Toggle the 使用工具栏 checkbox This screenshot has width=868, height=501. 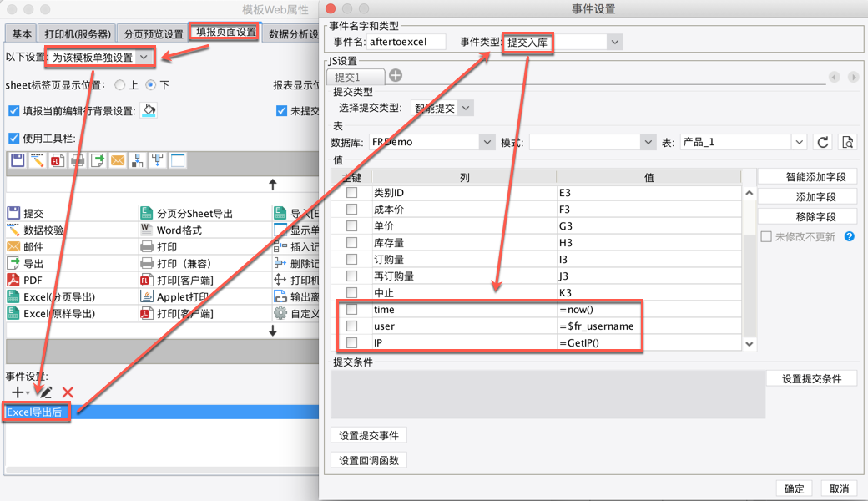[14, 138]
